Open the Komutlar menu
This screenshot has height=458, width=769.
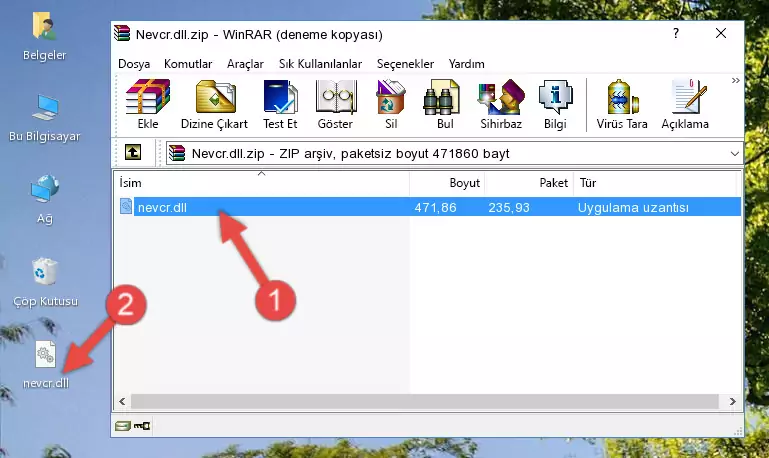(x=188, y=64)
